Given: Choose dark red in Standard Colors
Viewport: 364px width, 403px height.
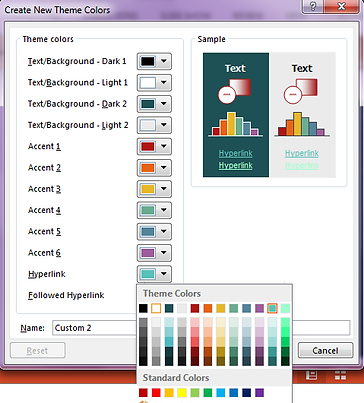Looking at the screenshot, I should coord(143,393).
